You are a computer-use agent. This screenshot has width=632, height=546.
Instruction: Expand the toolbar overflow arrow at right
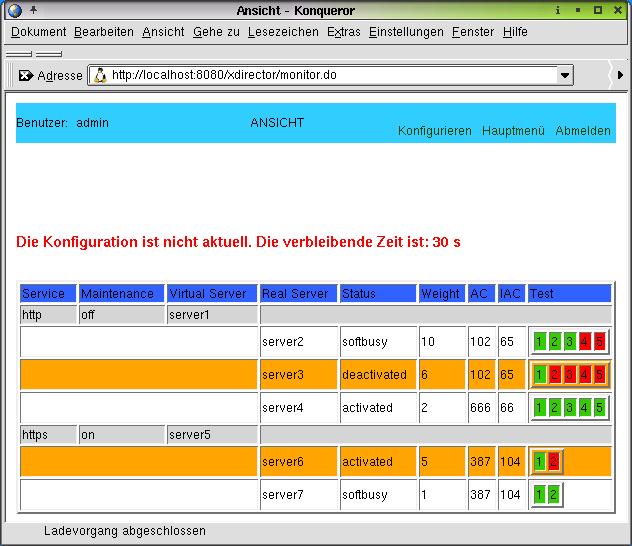[x=620, y=75]
